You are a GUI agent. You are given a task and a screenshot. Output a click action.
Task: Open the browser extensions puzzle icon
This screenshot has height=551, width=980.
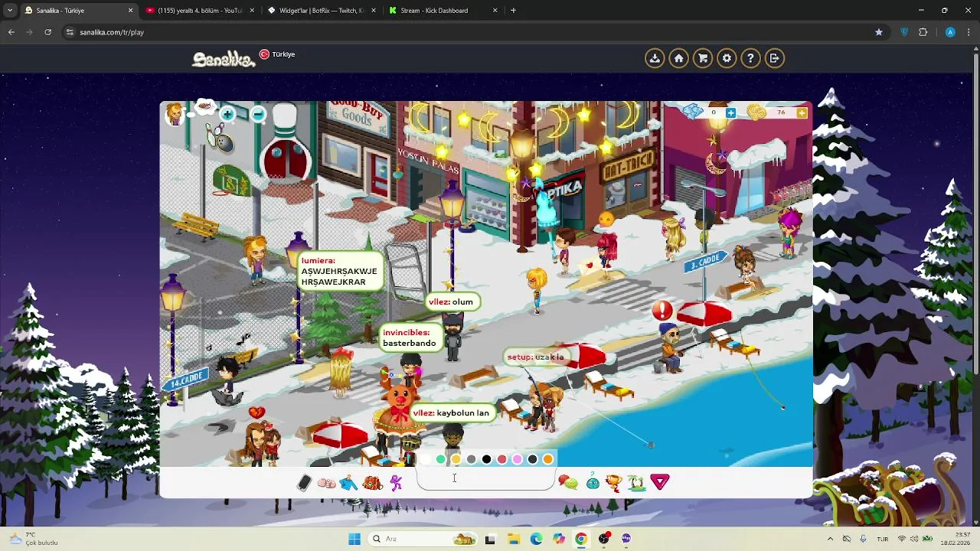coord(923,32)
